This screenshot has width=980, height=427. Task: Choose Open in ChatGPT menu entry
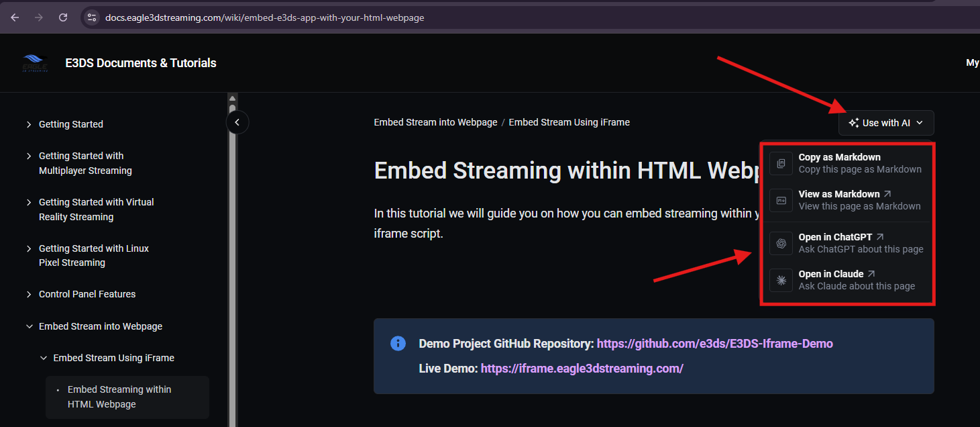point(848,243)
